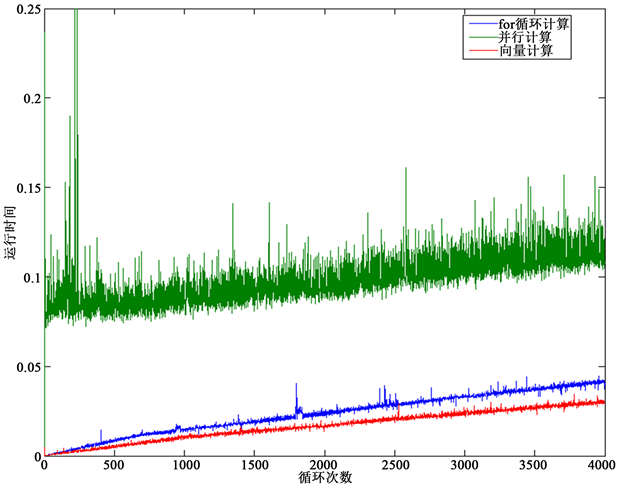Viewport: 618px width, 486px height.
Task: Click the 2000 tick label on x-axis
Action: 325,466
